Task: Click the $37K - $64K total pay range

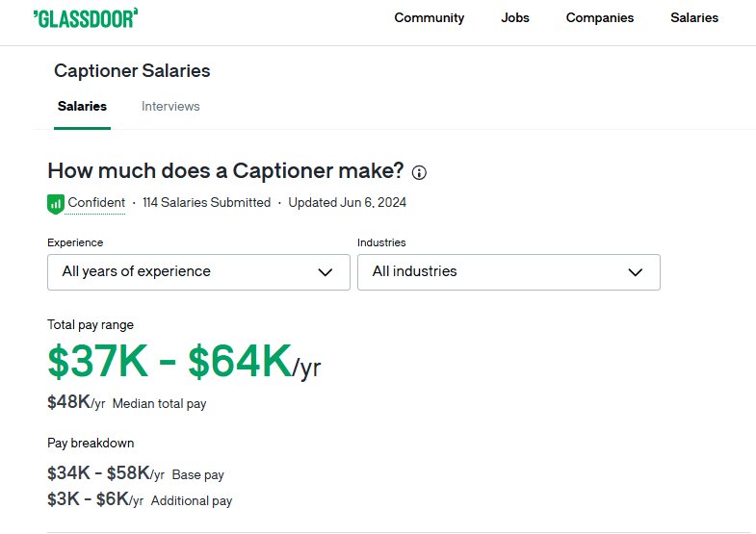Action: click(x=184, y=361)
